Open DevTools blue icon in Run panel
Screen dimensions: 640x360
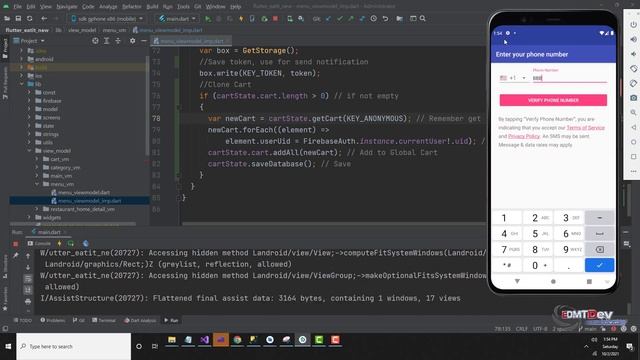point(86,244)
